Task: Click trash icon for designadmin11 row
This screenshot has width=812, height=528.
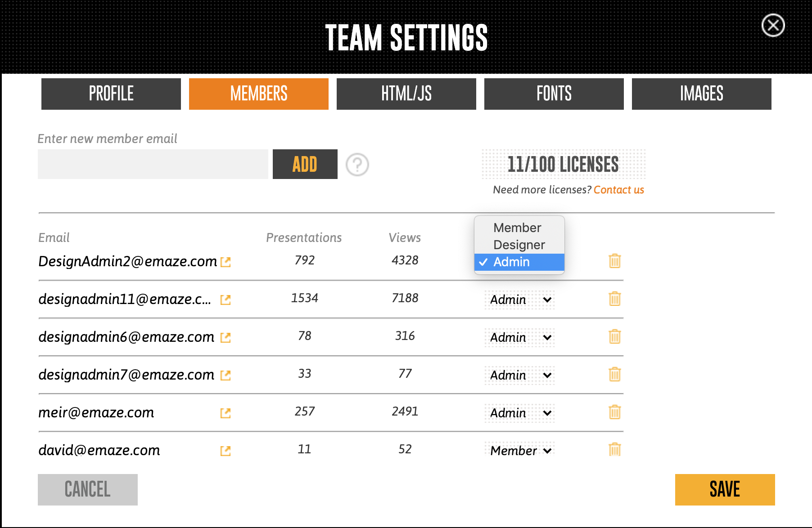Action: point(614,299)
